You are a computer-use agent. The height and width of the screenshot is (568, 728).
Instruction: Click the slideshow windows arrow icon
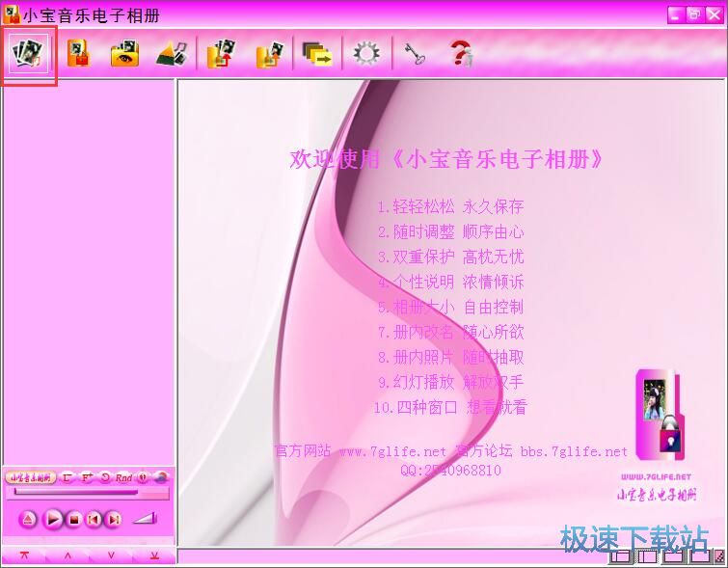[x=317, y=54]
